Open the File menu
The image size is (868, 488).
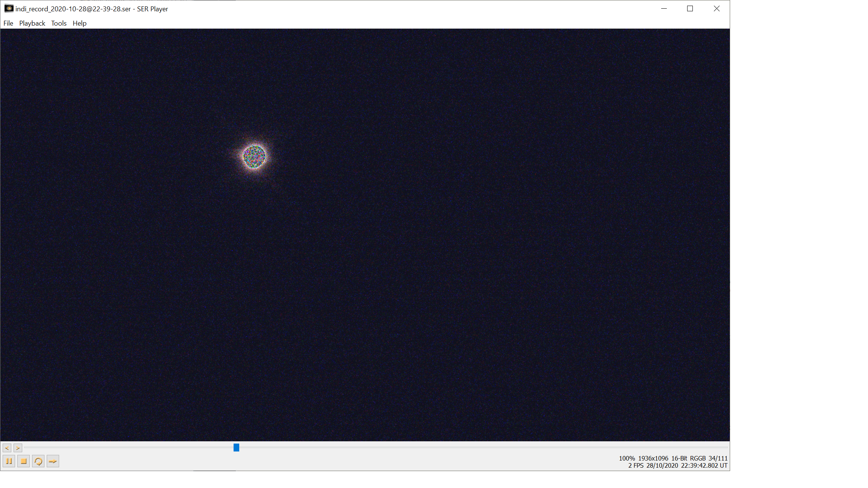pyautogui.click(x=8, y=23)
